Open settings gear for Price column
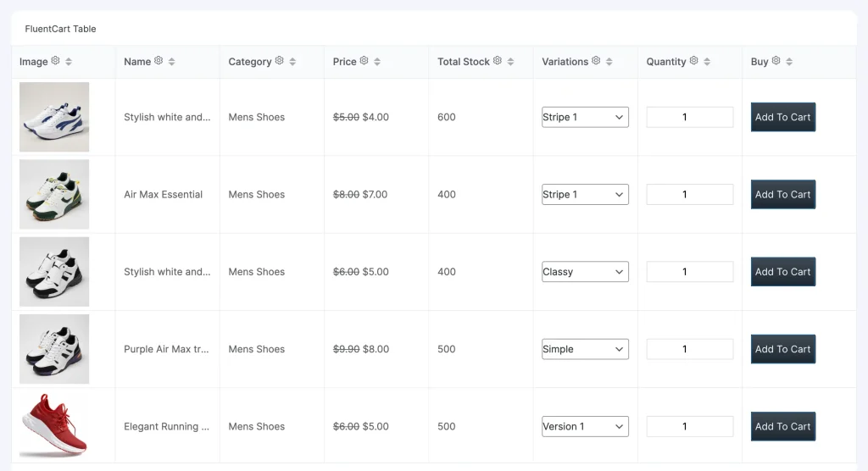The height and width of the screenshot is (471, 868). [x=364, y=61]
